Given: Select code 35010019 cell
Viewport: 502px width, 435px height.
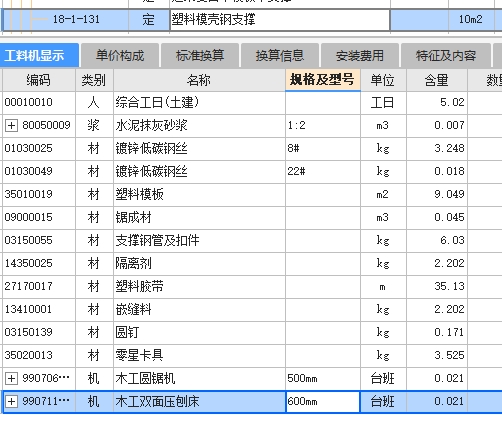Looking at the screenshot, I should [x=39, y=194].
